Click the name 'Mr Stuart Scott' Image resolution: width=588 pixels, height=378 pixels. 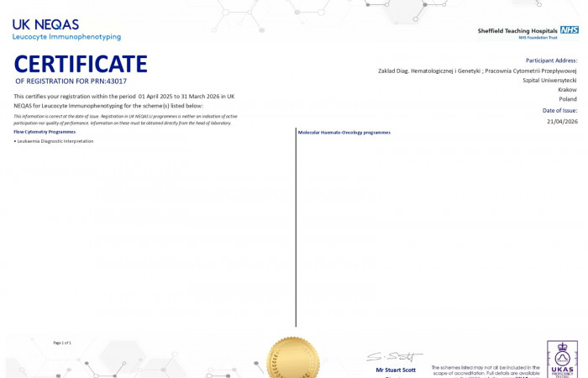(x=396, y=370)
